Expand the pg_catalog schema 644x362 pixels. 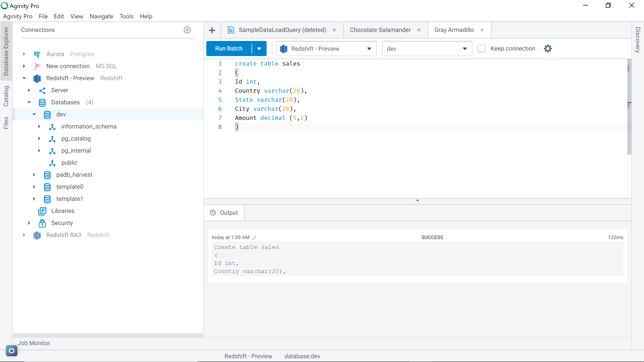tap(39, 139)
